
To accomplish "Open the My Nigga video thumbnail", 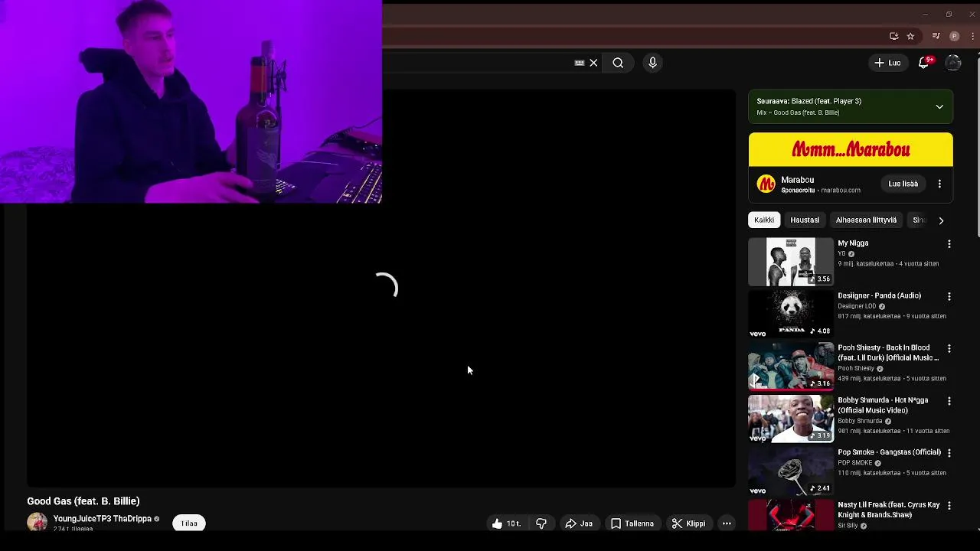I will (x=791, y=262).
